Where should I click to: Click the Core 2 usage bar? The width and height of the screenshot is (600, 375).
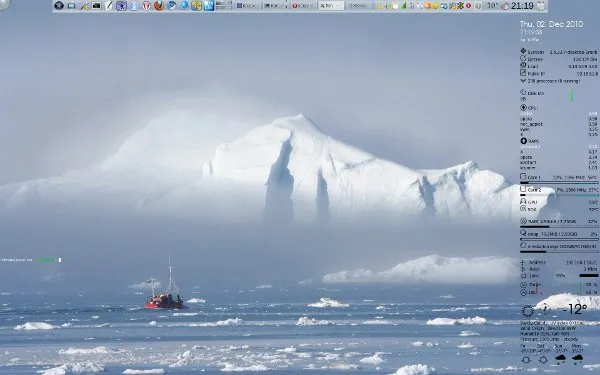tap(559, 195)
